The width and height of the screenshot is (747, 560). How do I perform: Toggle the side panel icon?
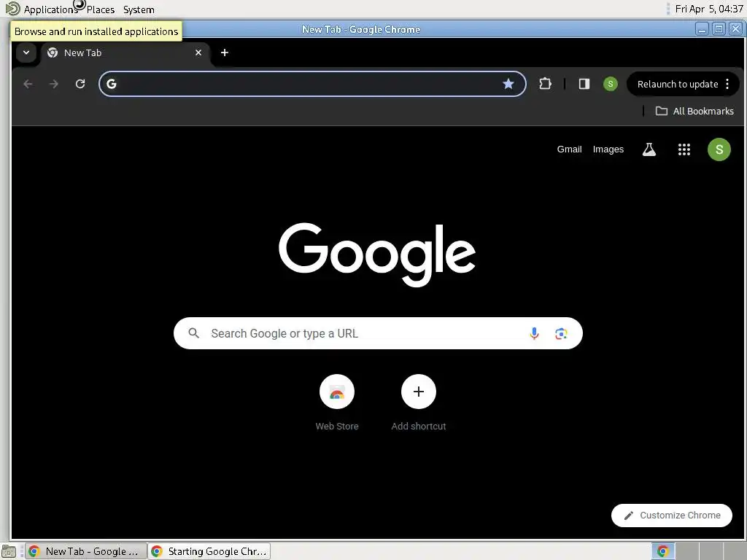584,84
